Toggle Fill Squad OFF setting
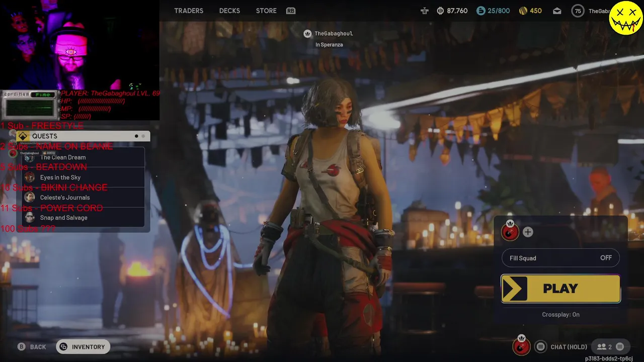The height and width of the screenshot is (362, 644). (560, 258)
